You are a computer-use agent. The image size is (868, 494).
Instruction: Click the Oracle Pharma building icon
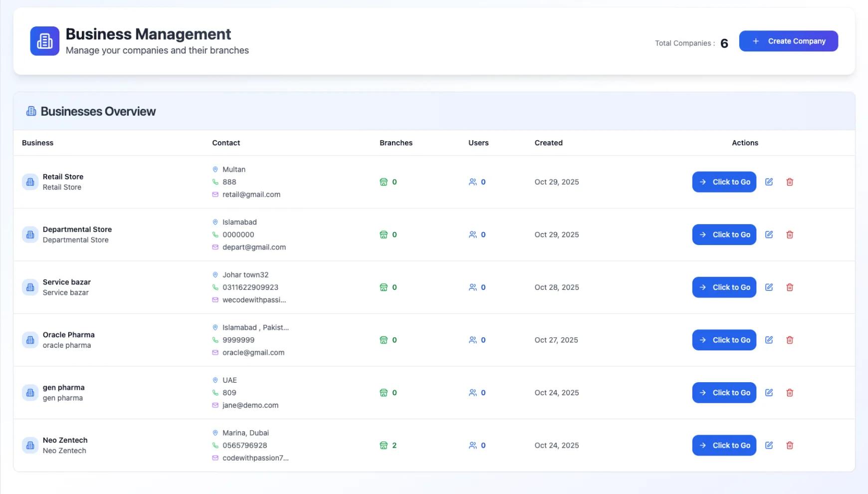[x=30, y=340]
